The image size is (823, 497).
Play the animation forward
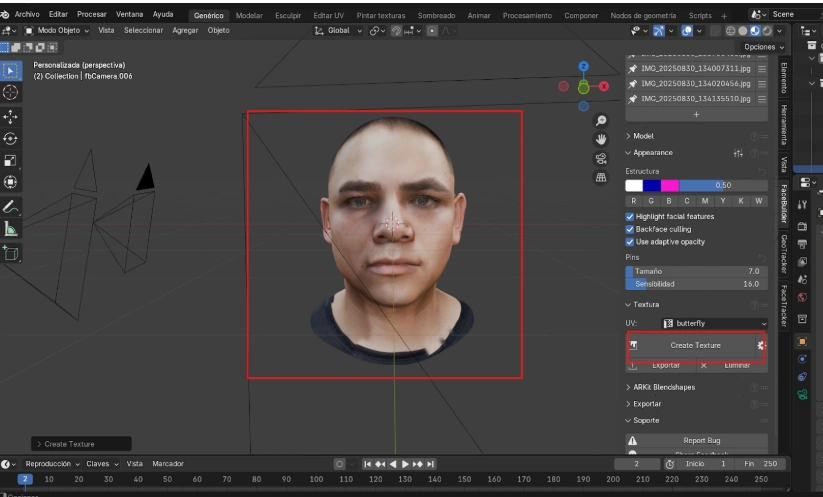(x=405, y=464)
